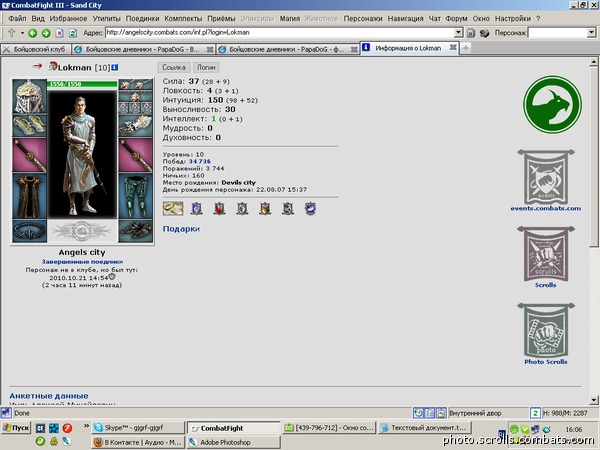Open the Настройки menu

(513, 18)
